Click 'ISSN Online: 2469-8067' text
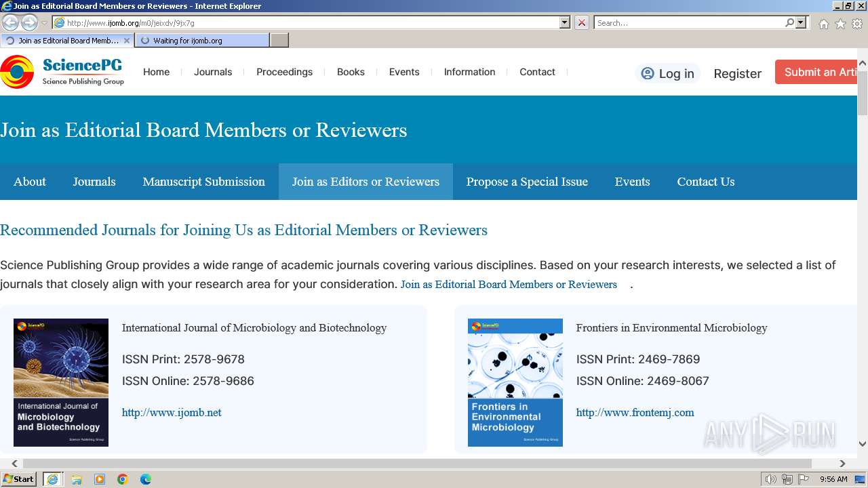This screenshot has width=868, height=488. coord(642,381)
